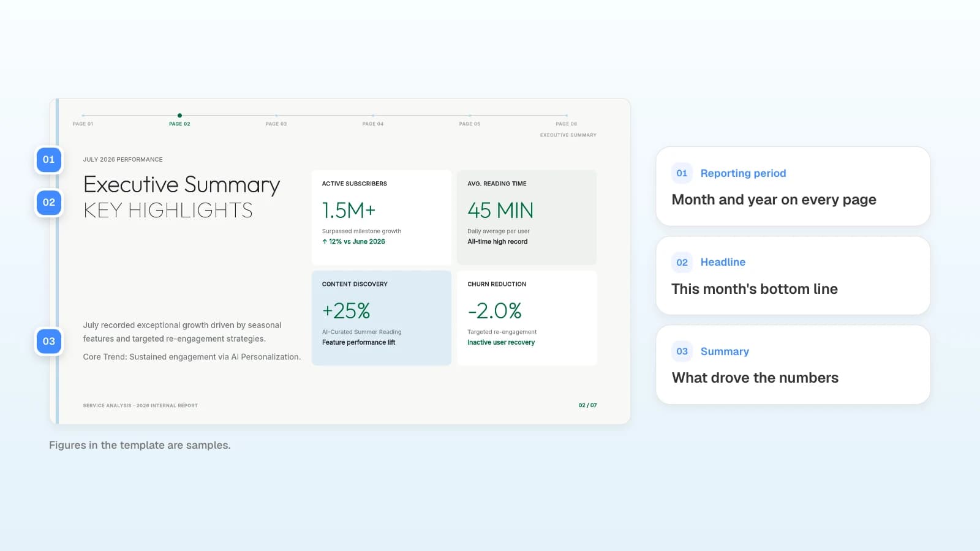Select the Surpassed milestone growth caption
This screenshot has width=980, height=551.
click(362, 231)
